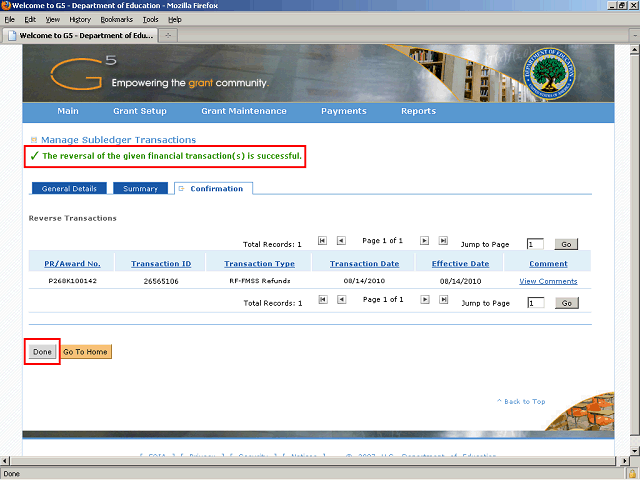Open the Main navigation menu
The image size is (640, 480).
68,111
